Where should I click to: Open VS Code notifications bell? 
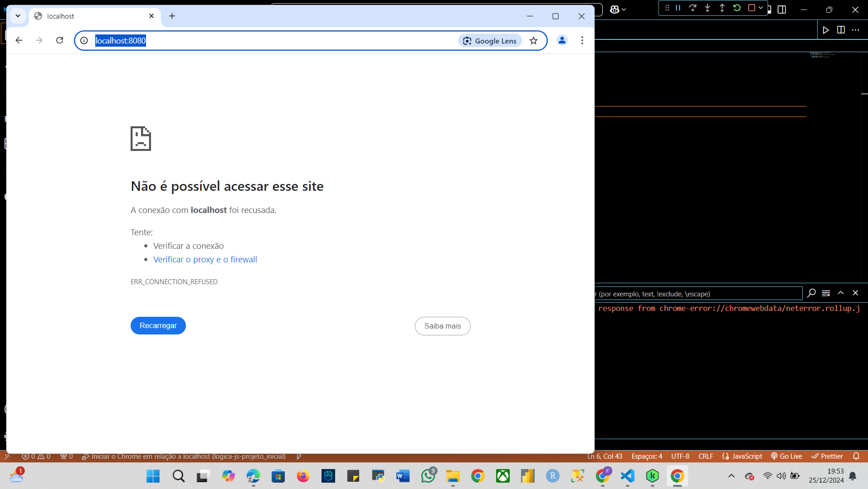856,456
